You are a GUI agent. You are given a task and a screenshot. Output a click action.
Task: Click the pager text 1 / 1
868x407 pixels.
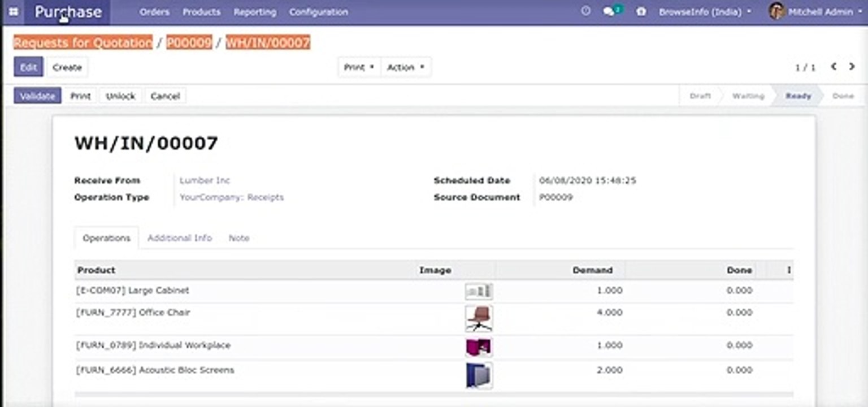[805, 67]
